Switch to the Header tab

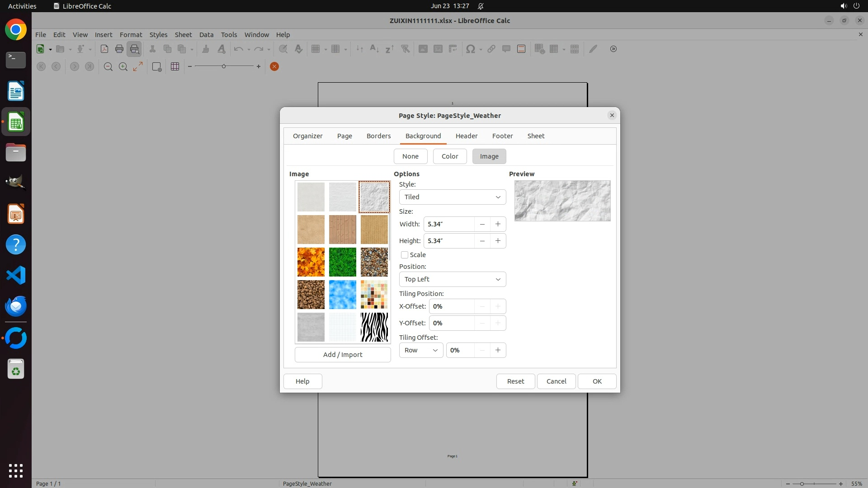466,136
